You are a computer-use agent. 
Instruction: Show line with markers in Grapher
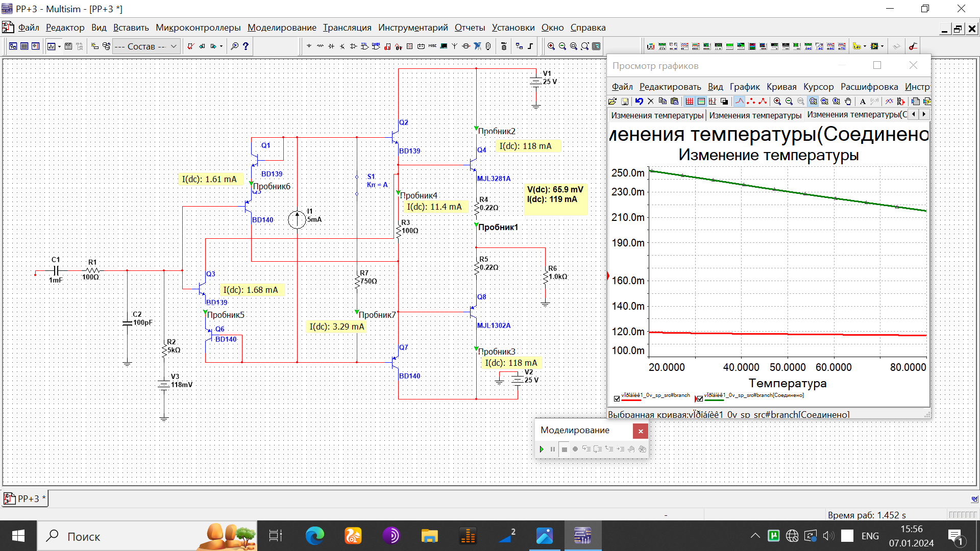[763, 101]
